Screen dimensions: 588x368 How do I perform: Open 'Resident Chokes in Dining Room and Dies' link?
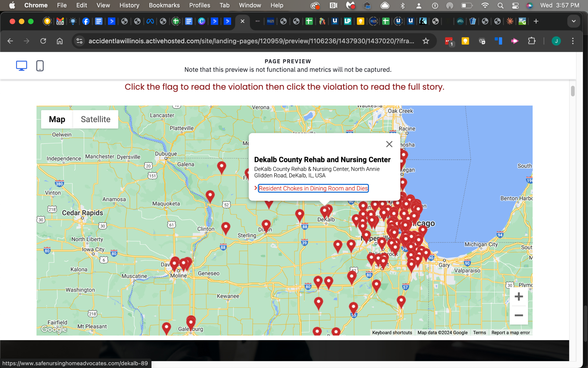click(313, 188)
